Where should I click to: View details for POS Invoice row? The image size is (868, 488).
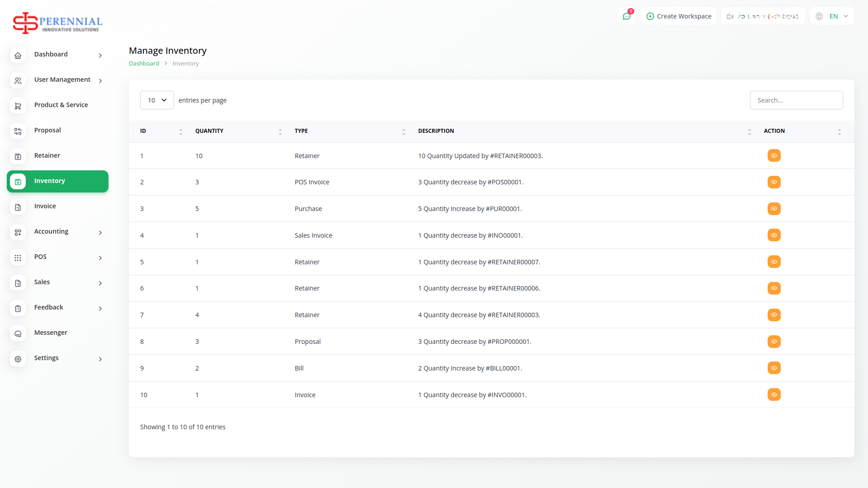[x=774, y=182]
